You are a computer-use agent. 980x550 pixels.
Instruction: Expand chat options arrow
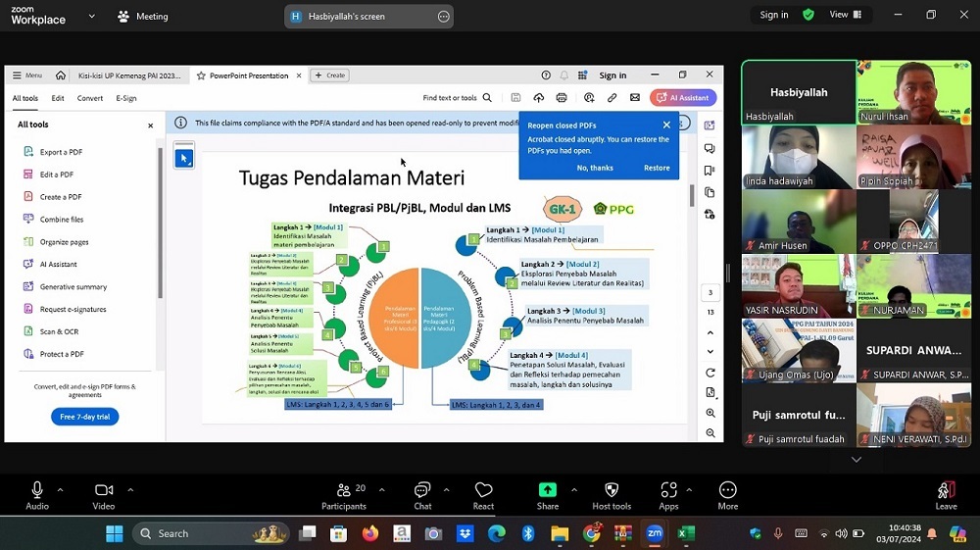coord(446,490)
